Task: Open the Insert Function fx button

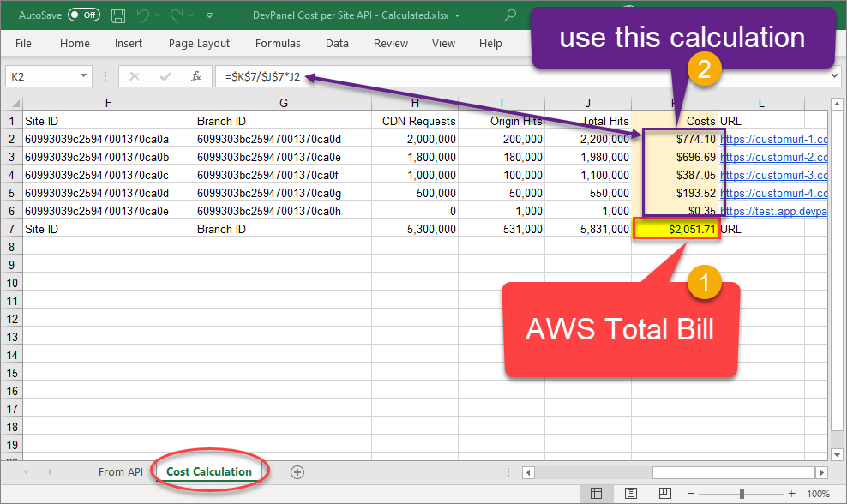Action: click(195, 76)
